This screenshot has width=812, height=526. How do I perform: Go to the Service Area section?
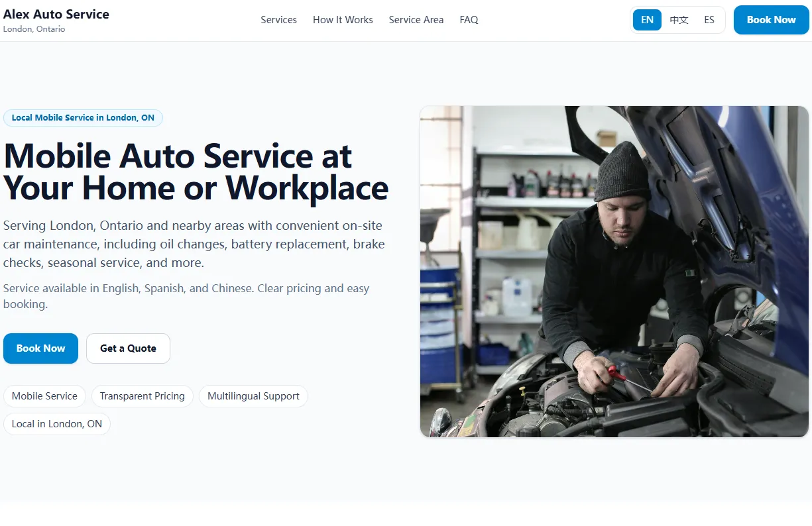coord(416,20)
